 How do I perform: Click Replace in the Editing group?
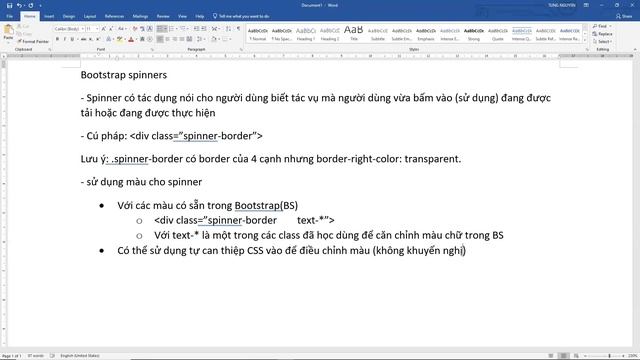tap(602, 34)
